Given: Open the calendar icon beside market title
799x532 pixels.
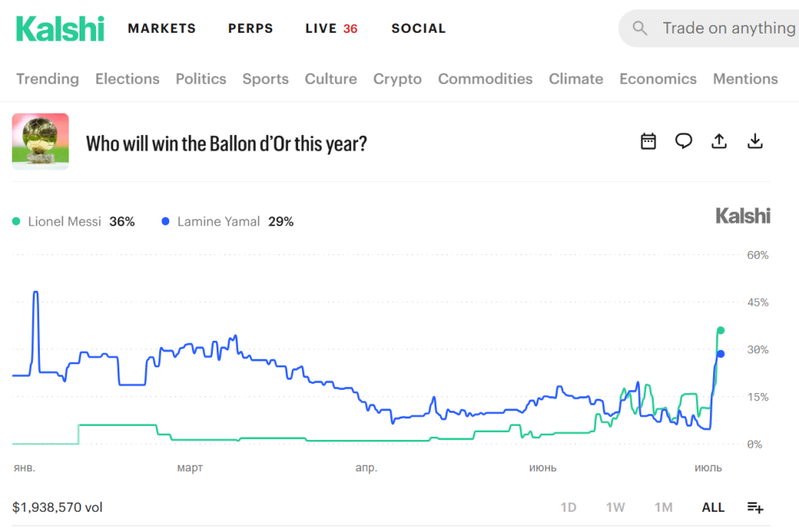Looking at the screenshot, I should click(648, 141).
